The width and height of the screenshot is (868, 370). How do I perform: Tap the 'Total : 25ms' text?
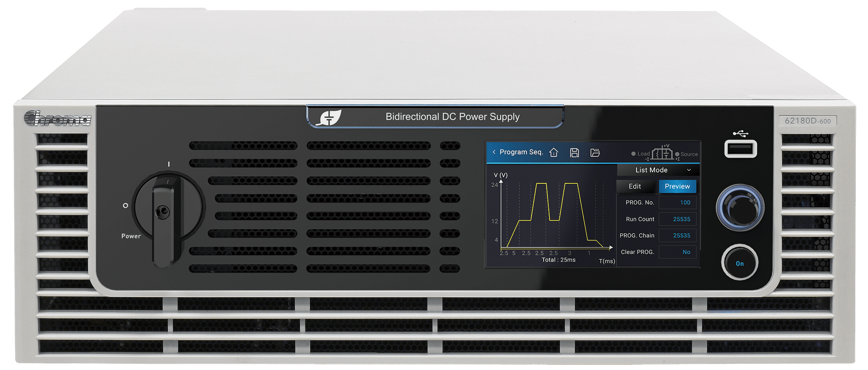(559, 260)
